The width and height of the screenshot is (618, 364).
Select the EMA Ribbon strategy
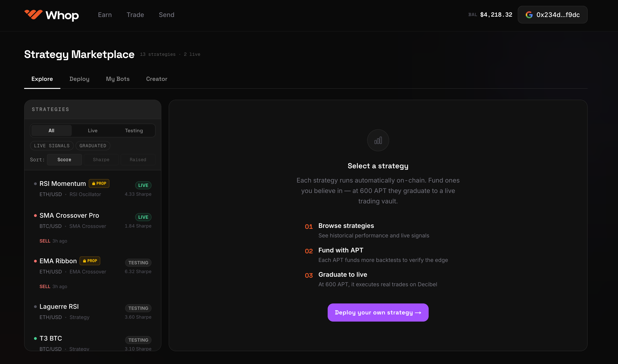93,273
